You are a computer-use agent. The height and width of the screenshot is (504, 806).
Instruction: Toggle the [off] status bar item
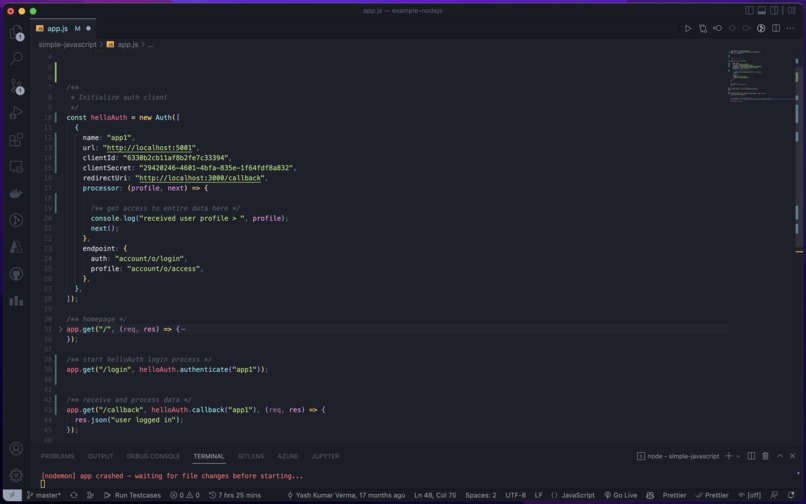[750, 495]
